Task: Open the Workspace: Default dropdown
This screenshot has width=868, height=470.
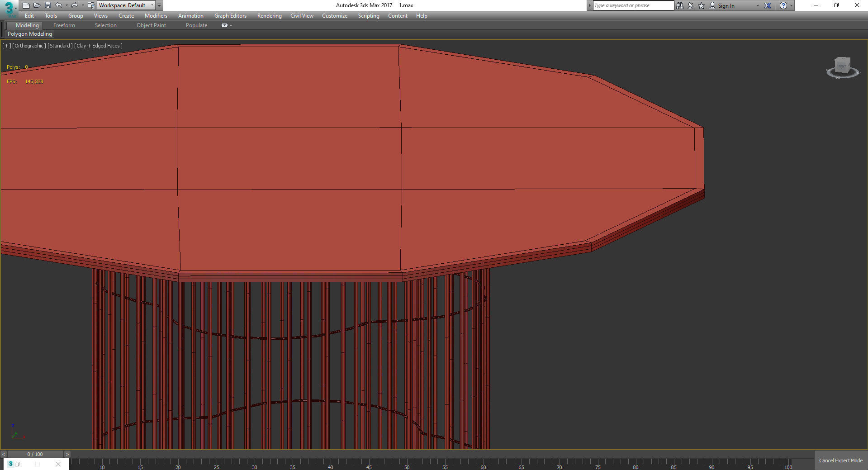Action: click(126, 5)
